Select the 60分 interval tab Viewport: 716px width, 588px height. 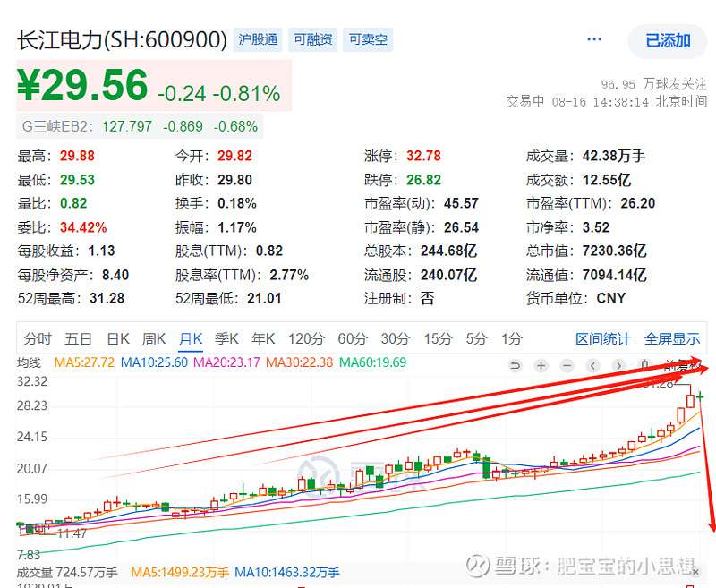[x=353, y=339]
